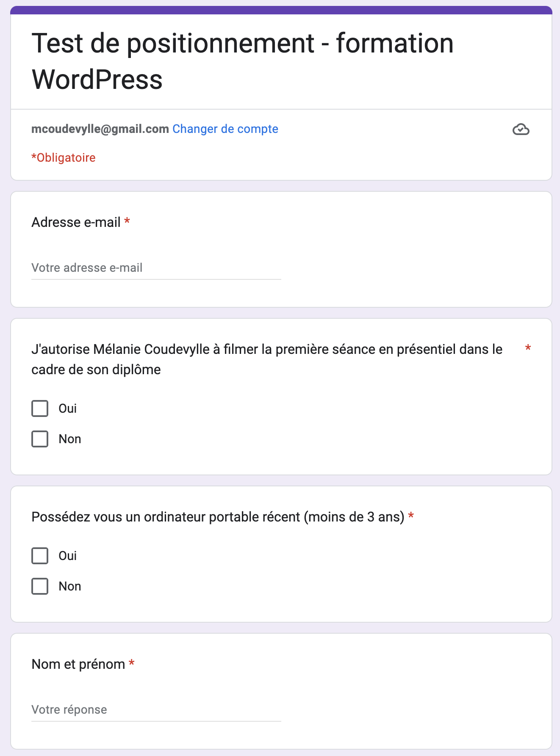Click the red asterisk next to "Nom et prénom"
The image size is (560, 756).
tap(132, 663)
